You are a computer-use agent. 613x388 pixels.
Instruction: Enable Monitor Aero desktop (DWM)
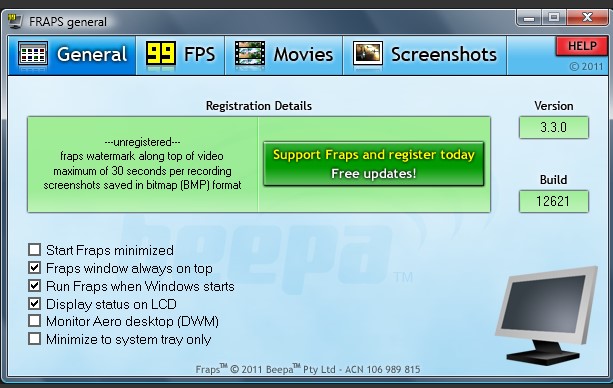[34, 321]
